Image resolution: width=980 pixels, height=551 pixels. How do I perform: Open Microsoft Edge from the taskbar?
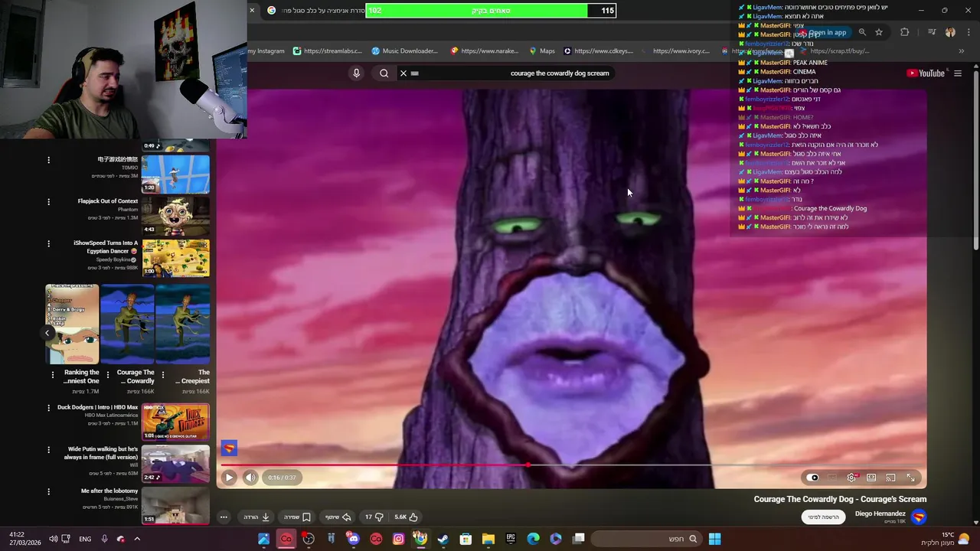[533, 539]
